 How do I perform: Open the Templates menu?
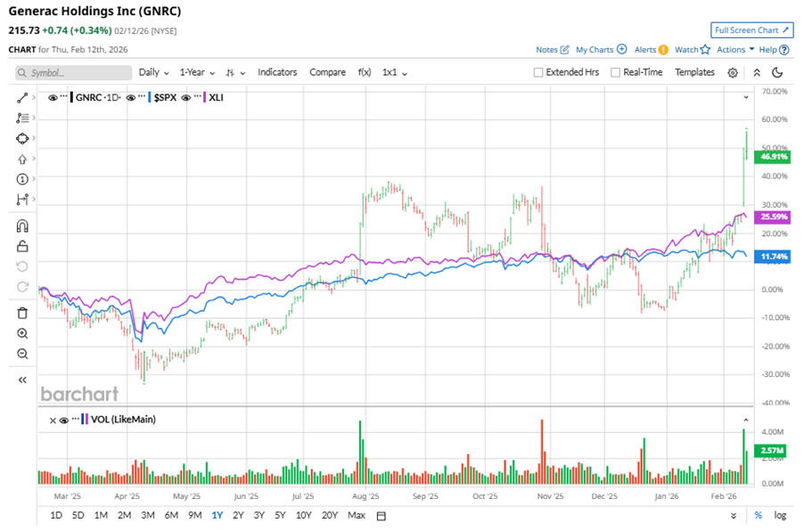point(694,72)
